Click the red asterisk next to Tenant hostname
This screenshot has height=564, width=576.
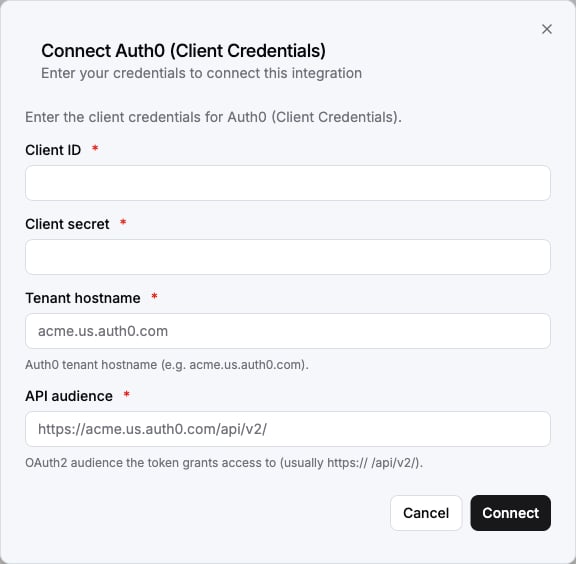154,296
